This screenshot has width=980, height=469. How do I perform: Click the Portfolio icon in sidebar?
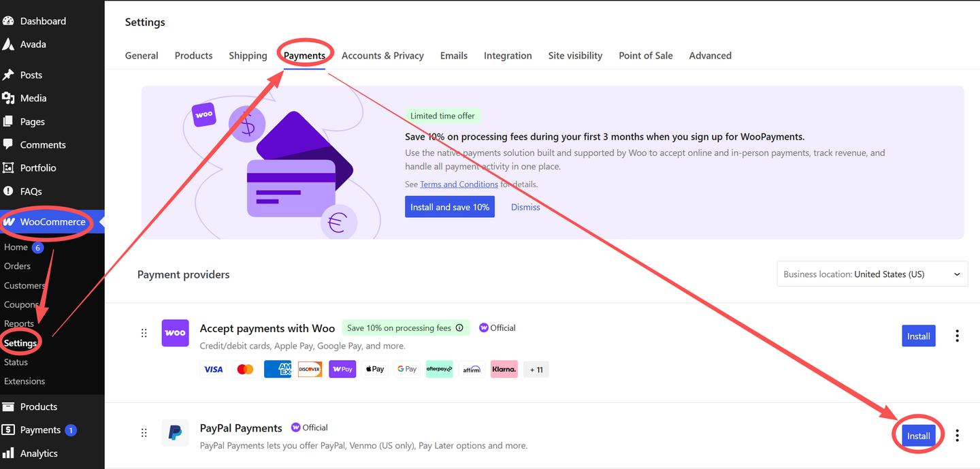click(8, 167)
